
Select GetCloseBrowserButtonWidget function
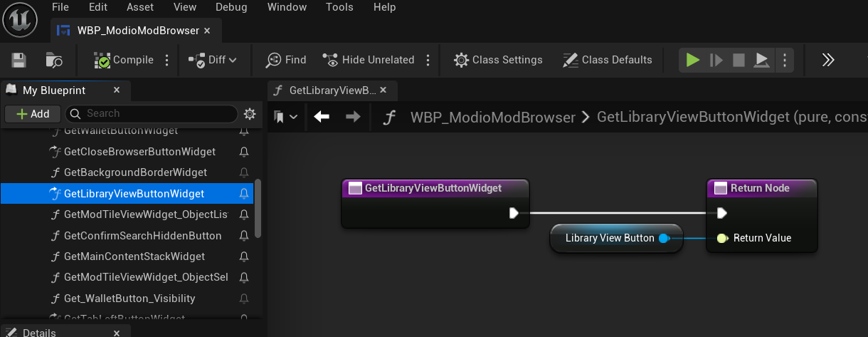click(139, 152)
